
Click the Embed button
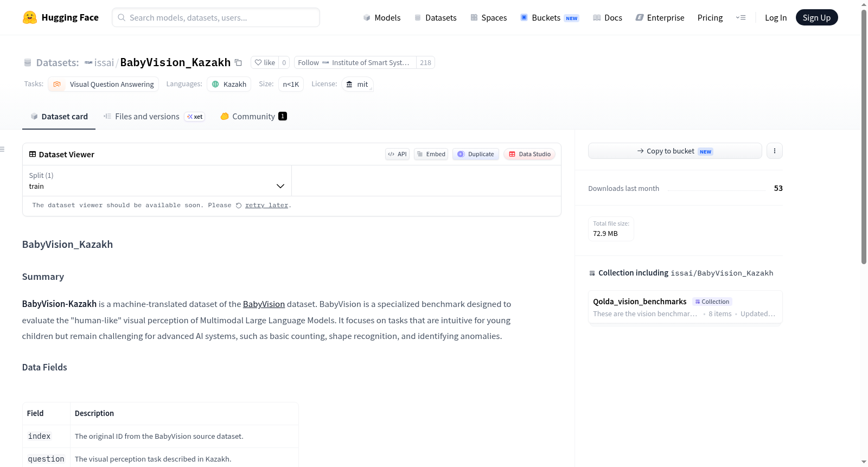431,154
